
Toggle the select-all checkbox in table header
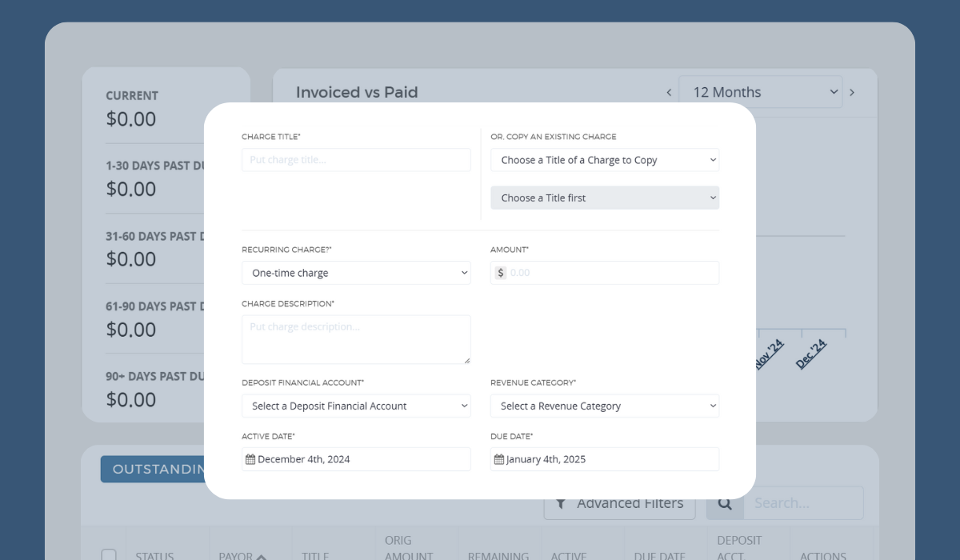109,555
